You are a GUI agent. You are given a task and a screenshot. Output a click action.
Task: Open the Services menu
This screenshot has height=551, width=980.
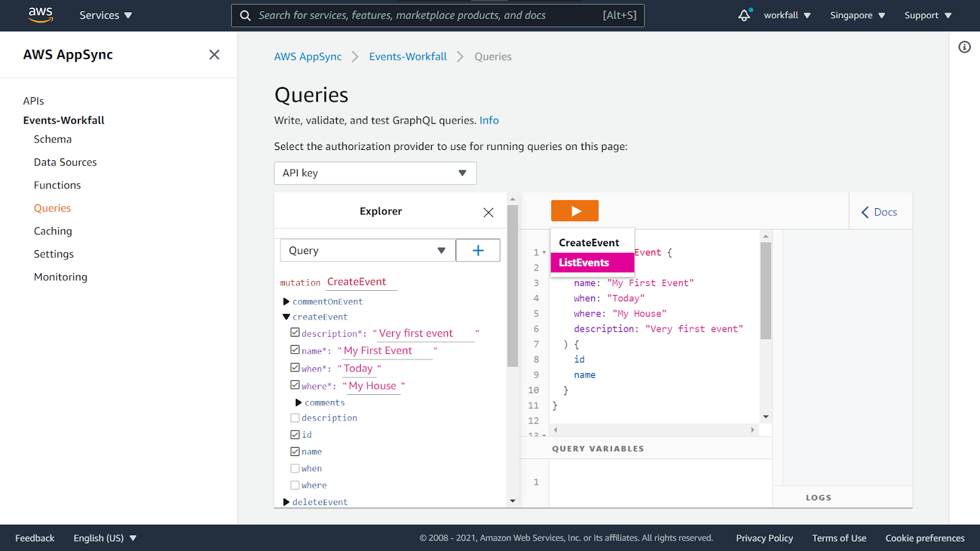click(105, 15)
